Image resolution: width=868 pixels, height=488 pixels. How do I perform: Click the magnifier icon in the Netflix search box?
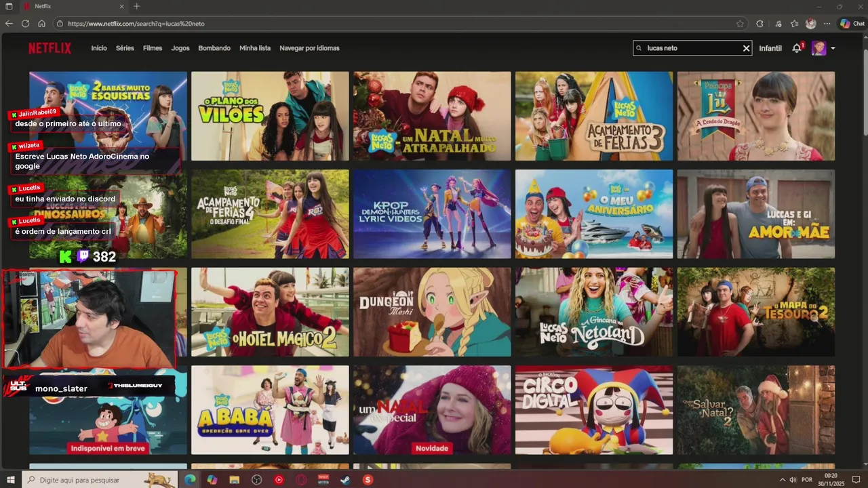639,48
